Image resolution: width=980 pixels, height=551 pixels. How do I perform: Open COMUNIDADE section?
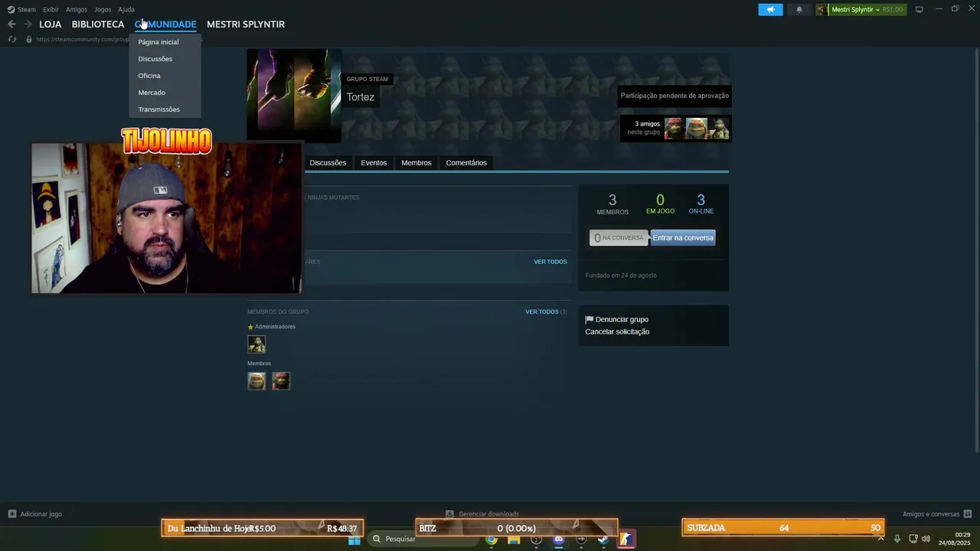[x=165, y=24]
